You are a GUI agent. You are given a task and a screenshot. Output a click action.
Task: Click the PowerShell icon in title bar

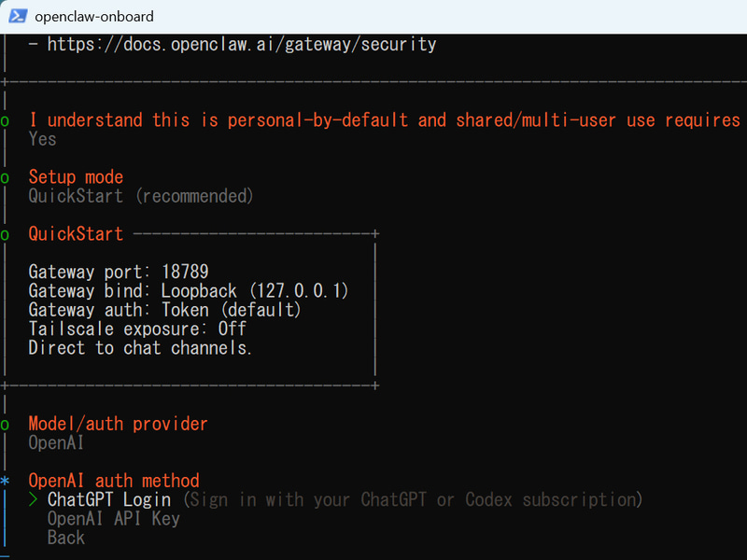(18, 16)
